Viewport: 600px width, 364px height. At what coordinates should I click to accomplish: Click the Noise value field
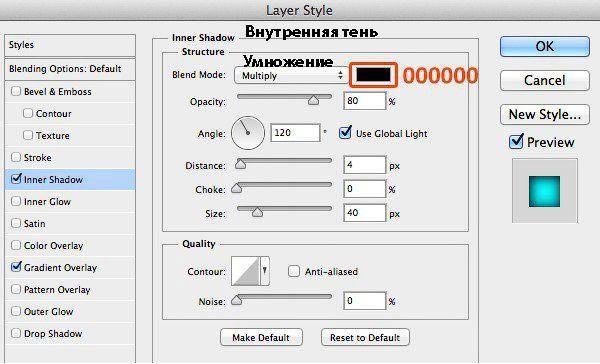pyautogui.click(x=365, y=301)
